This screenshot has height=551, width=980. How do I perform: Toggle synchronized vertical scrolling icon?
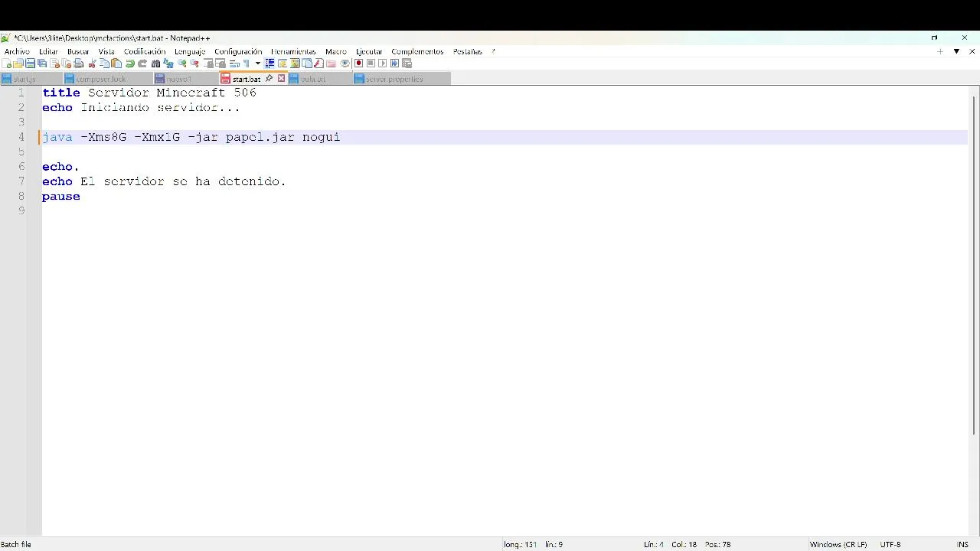coord(208,64)
